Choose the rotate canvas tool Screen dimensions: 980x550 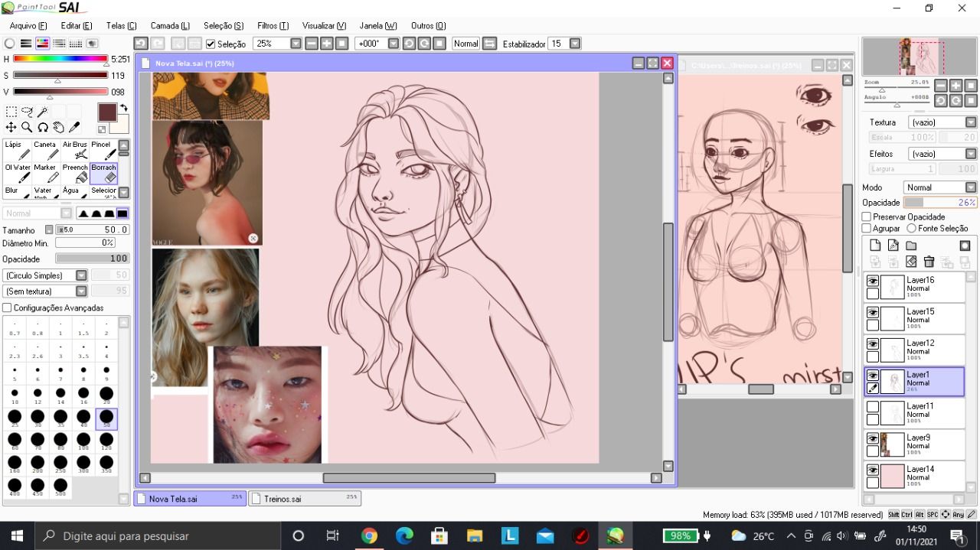pos(43,127)
